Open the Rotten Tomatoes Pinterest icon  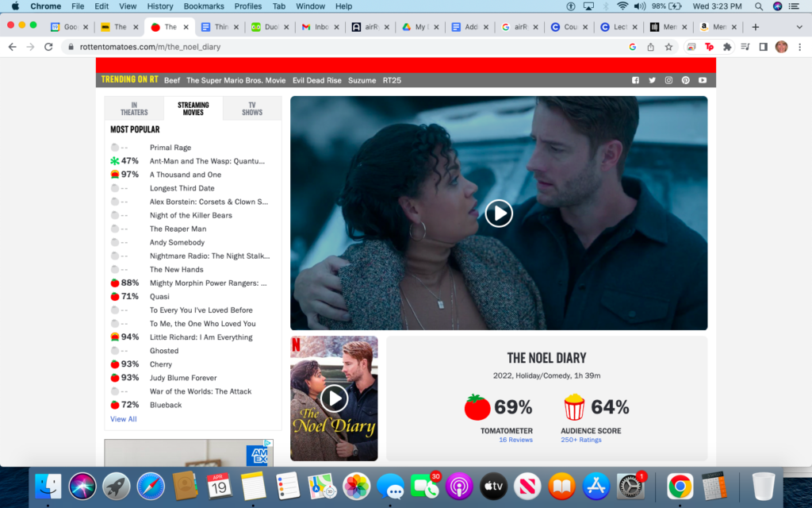pyautogui.click(x=686, y=80)
